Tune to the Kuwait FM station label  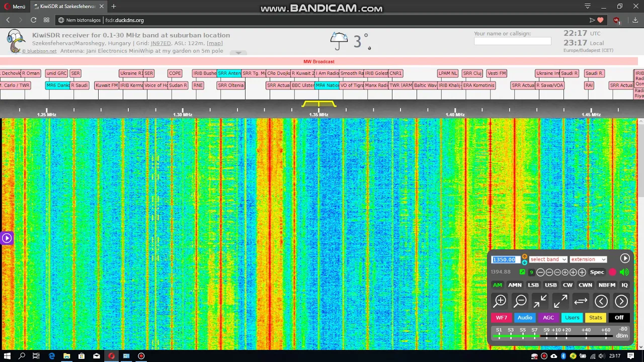click(x=106, y=85)
